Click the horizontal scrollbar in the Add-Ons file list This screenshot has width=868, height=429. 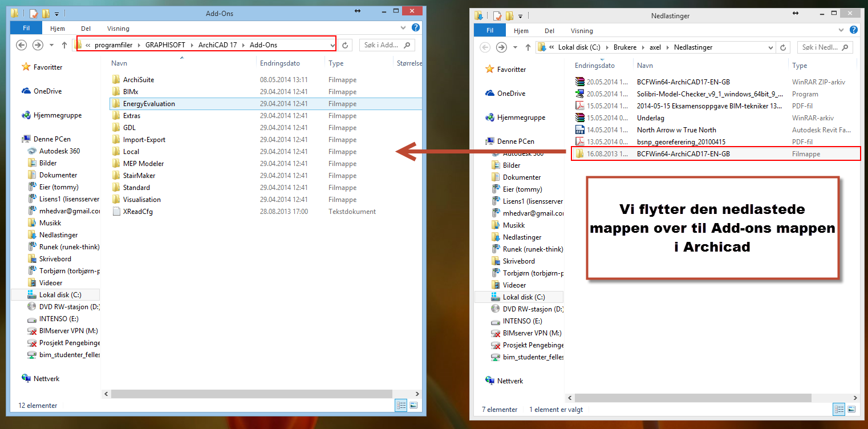click(251, 394)
